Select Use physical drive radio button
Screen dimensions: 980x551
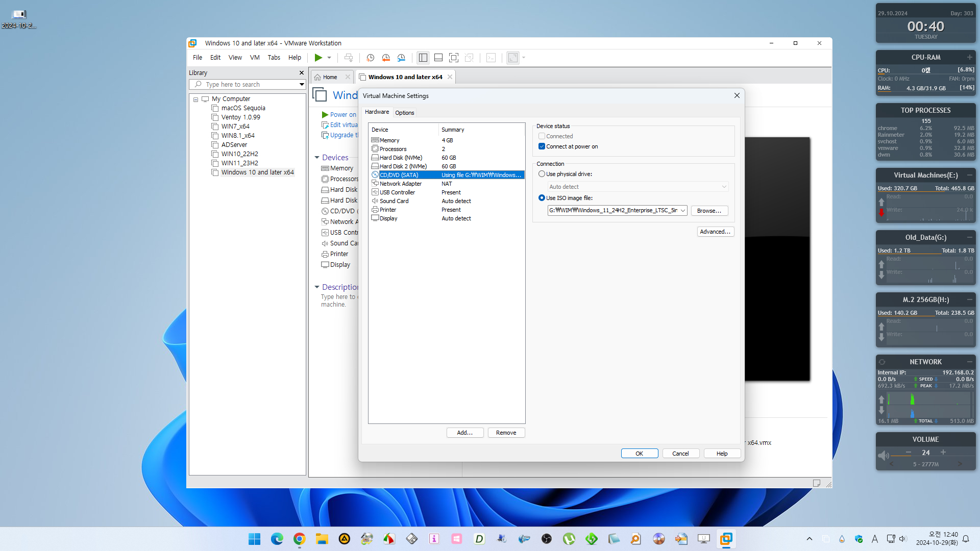[x=542, y=174]
